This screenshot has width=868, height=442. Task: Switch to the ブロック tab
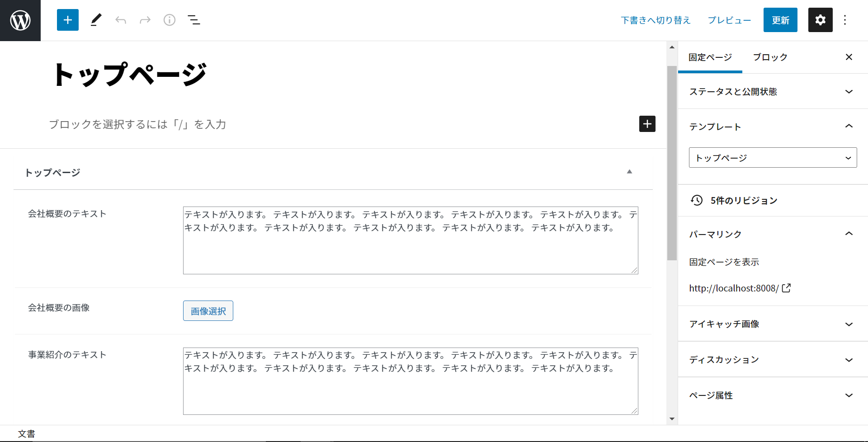[x=770, y=57]
